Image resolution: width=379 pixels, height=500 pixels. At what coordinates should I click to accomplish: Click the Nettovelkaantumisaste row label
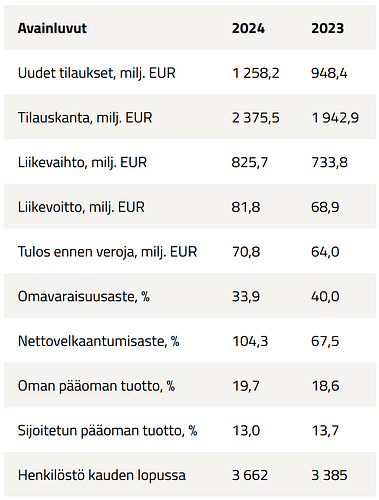point(99,341)
